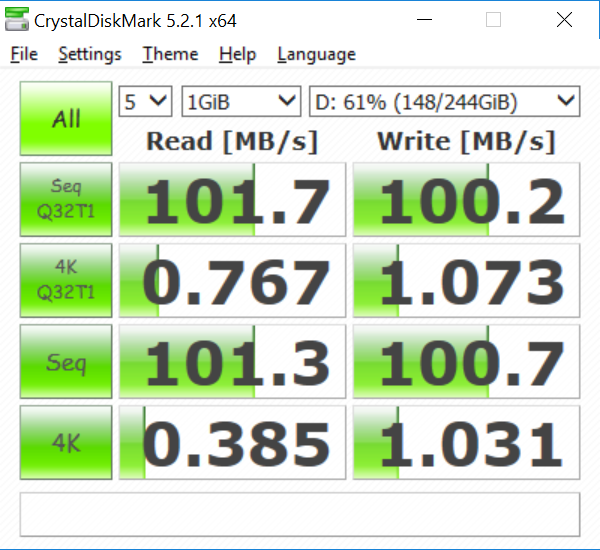Viewport: 600px width, 550px height.
Task: Click the Write [MB/s] column header
Action: click(x=466, y=142)
